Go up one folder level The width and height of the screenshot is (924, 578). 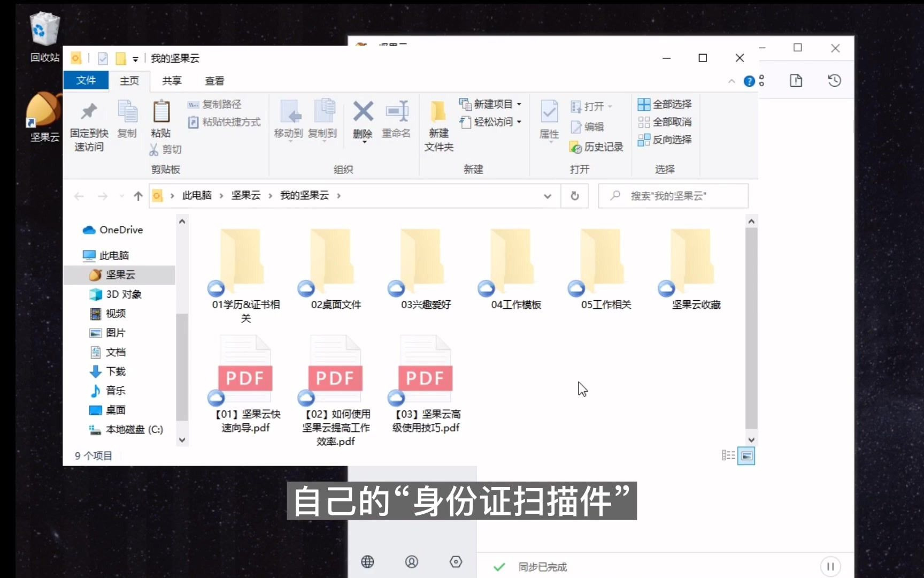138,196
